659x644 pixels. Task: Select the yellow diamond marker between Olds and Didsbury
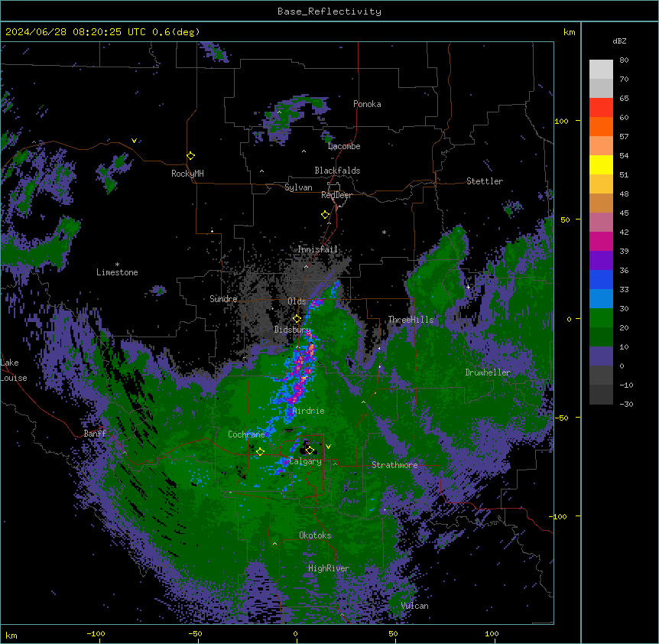(x=297, y=319)
